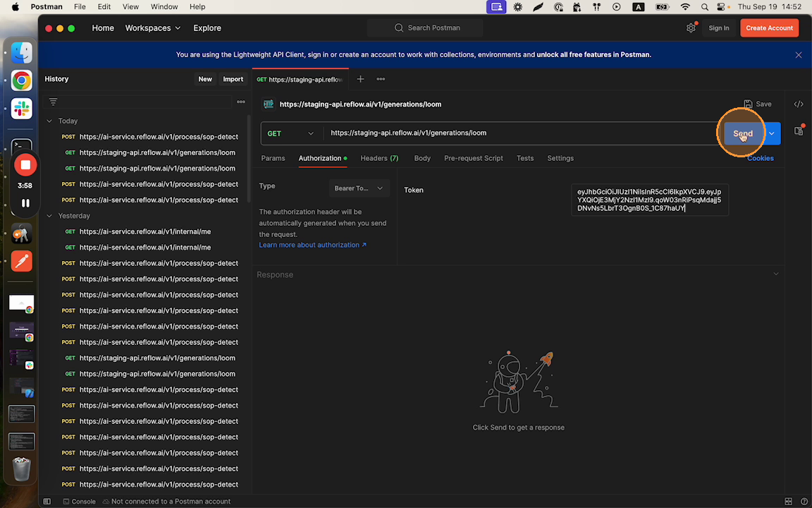Click the unlock all free features text
Viewport: 812px width, 508px height.
pos(593,54)
